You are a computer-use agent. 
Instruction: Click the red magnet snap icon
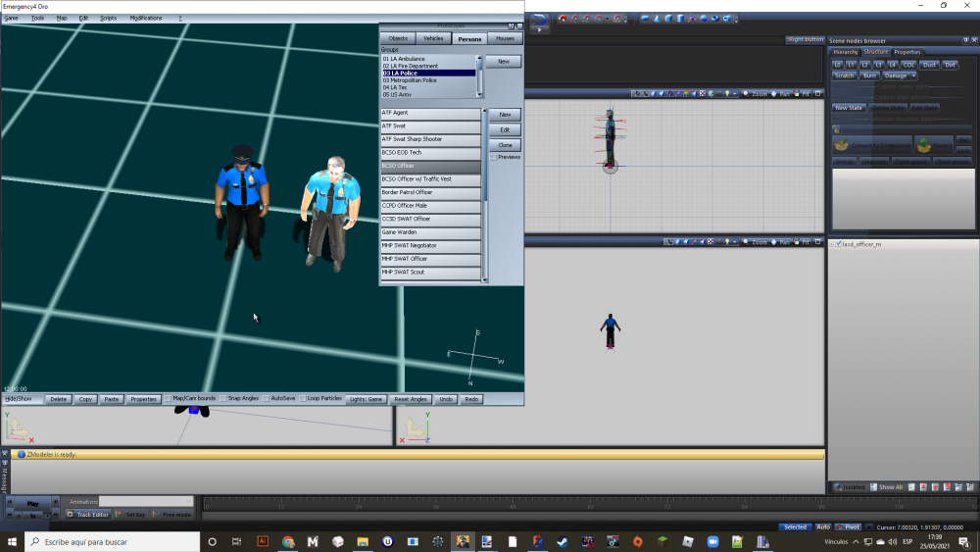pyautogui.click(x=563, y=19)
